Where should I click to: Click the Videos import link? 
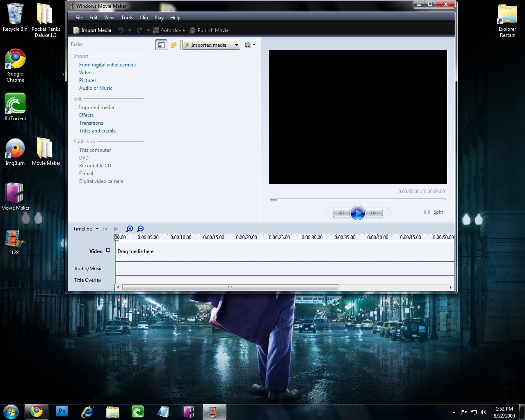(x=86, y=73)
